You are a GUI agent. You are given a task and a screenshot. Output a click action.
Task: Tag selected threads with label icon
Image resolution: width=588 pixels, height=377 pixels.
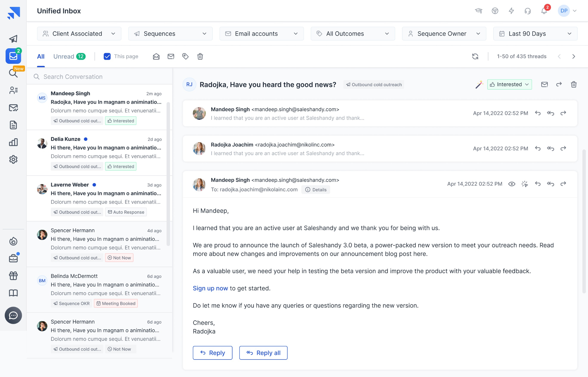(x=185, y=56)
